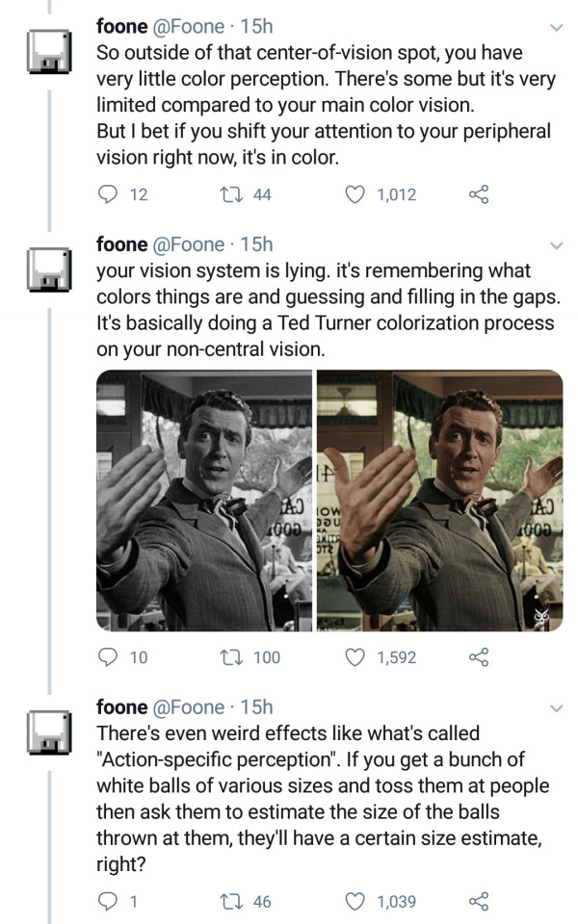Open the black-and-white movie still image

point(204,500)
